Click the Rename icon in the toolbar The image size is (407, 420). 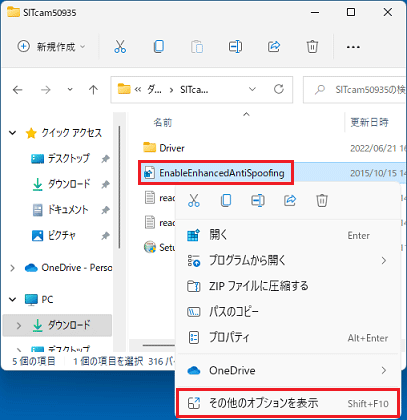click(235, 46)
